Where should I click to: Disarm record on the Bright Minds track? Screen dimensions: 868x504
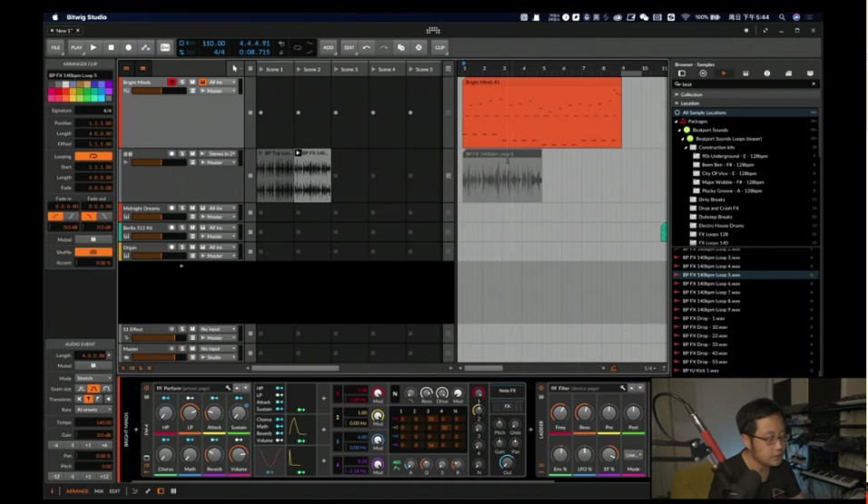[172, 82]
